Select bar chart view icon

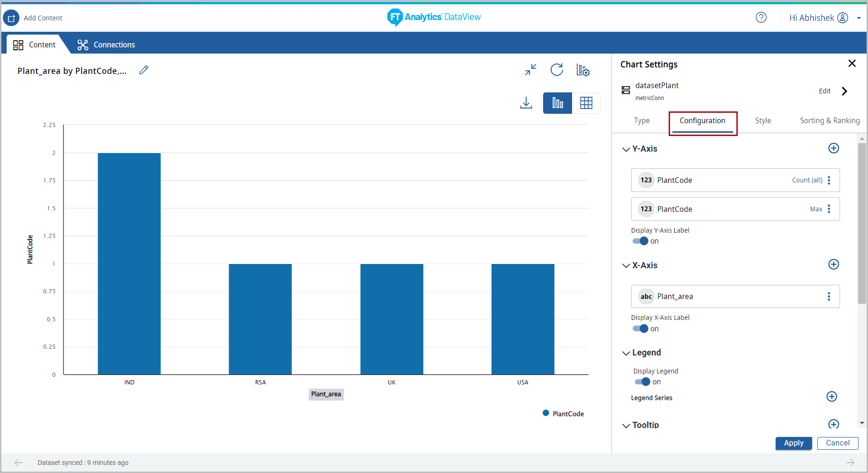click(557, 103)
